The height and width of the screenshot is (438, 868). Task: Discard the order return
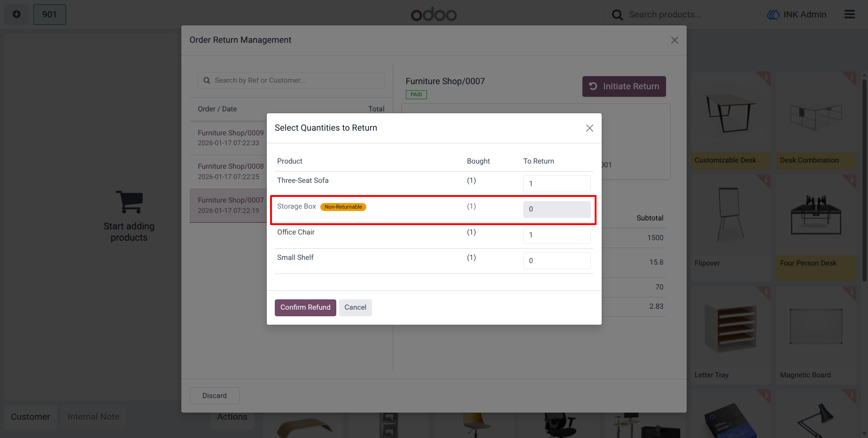pyautogui.click(x=215, y=396)
